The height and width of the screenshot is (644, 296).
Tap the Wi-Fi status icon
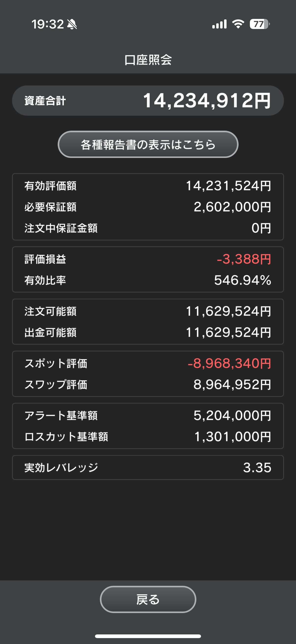pyautogui.click(x=238, y=24)
